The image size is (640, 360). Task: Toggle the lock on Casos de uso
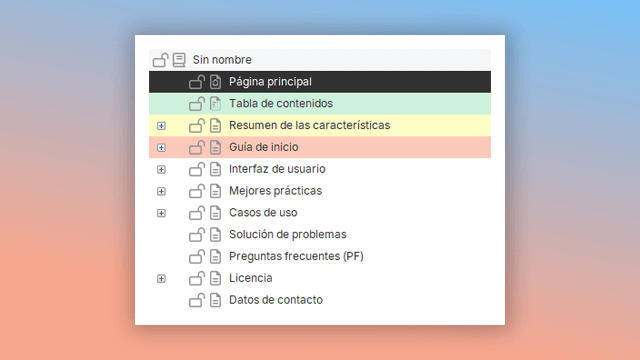click(197, 213)
